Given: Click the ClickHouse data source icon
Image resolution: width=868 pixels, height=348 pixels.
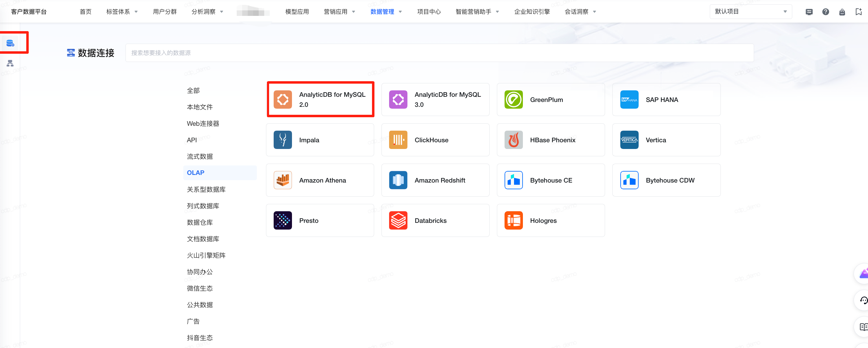Looking at the screenshot, I should point(398,140).
